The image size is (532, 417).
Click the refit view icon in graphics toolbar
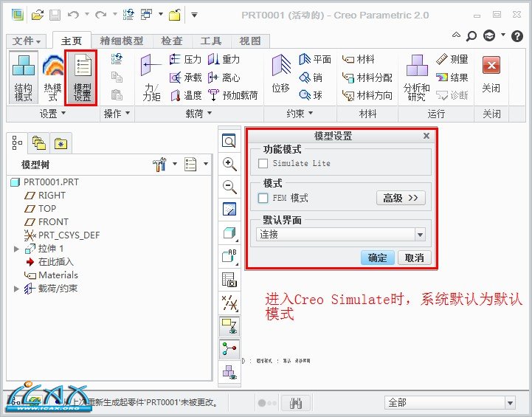click(229, 140)
